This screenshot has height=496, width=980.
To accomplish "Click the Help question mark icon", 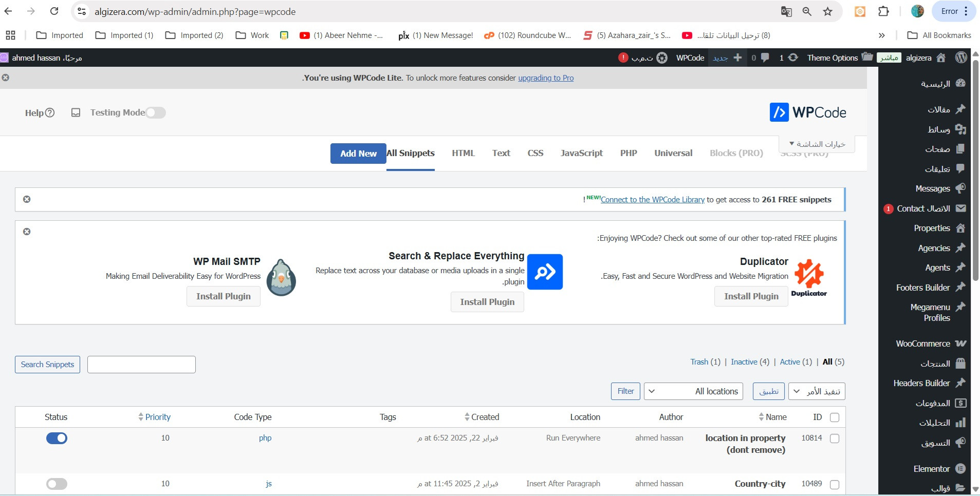I will coord(50,113).
